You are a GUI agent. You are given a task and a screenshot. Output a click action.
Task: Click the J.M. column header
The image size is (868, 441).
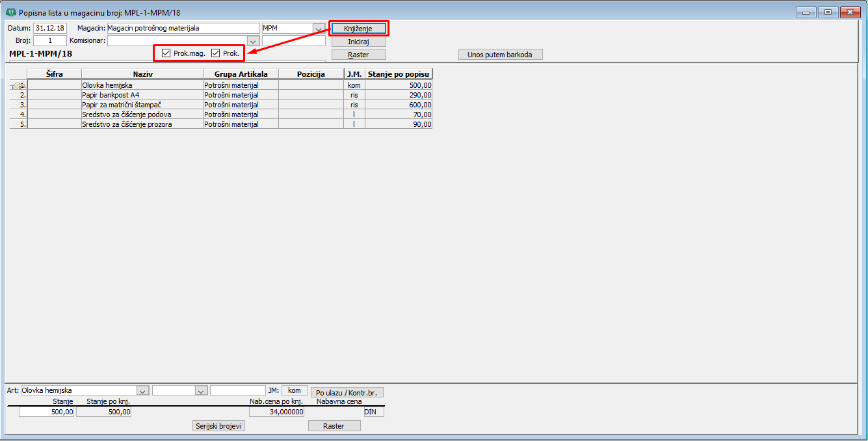[354, 74]
